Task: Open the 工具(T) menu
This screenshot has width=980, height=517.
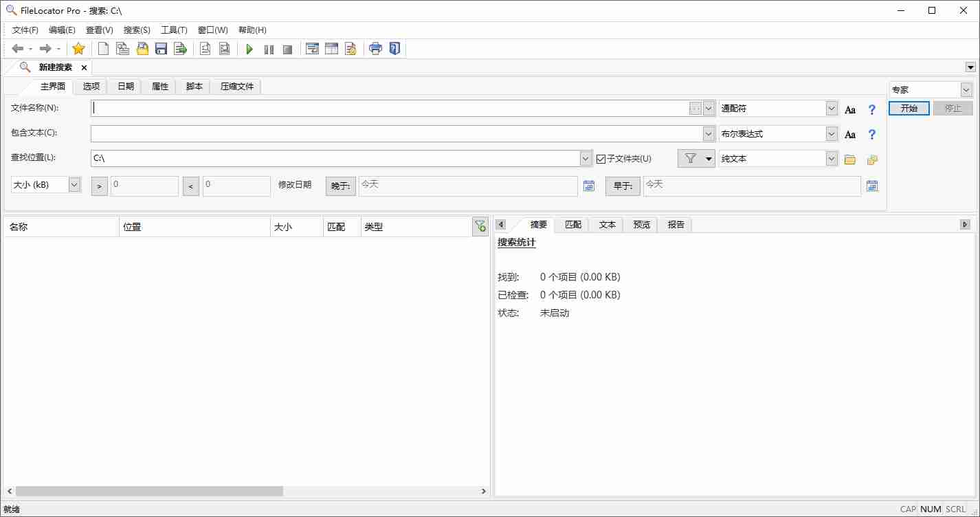Action: pyautogui.click(x=174, y=30)
